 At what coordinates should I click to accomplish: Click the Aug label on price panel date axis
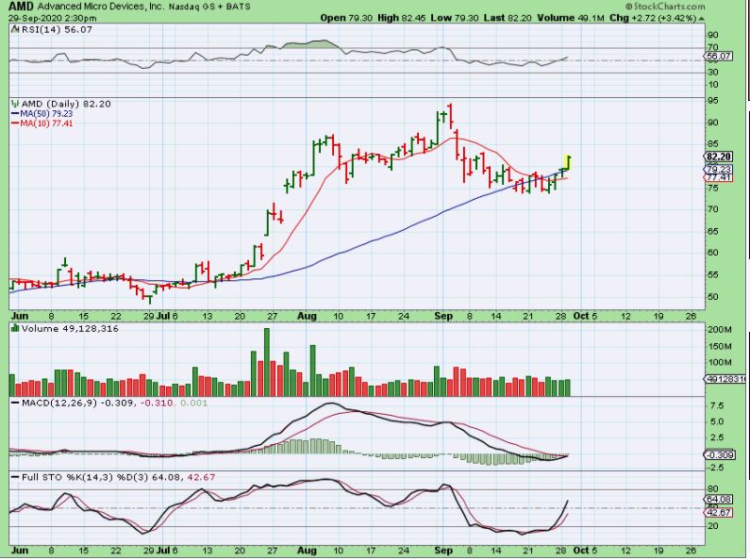tap(307, 317)
